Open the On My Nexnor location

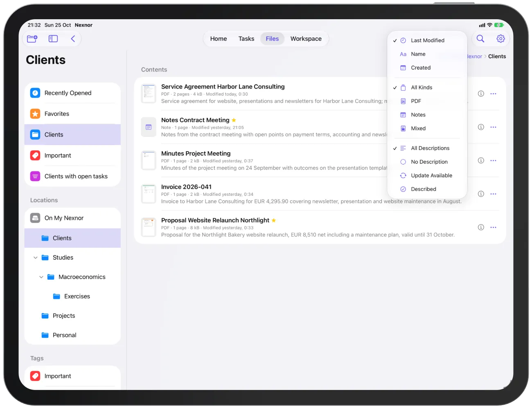point(72,218)
